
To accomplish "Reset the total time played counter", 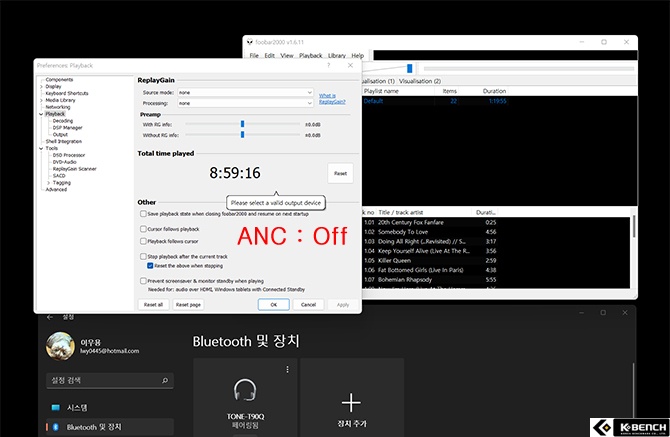I will (341, 173).
